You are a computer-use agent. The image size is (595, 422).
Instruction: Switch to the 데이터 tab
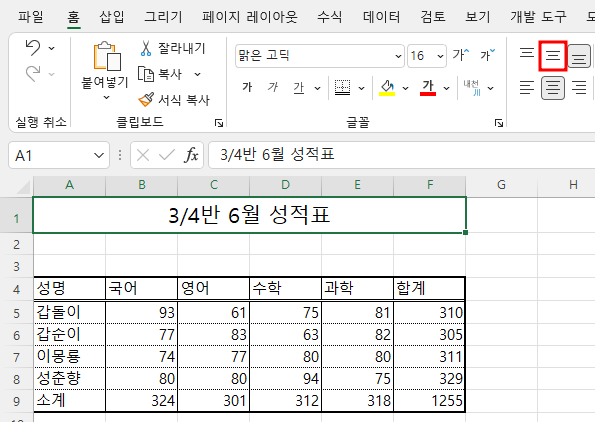(381, 17)
